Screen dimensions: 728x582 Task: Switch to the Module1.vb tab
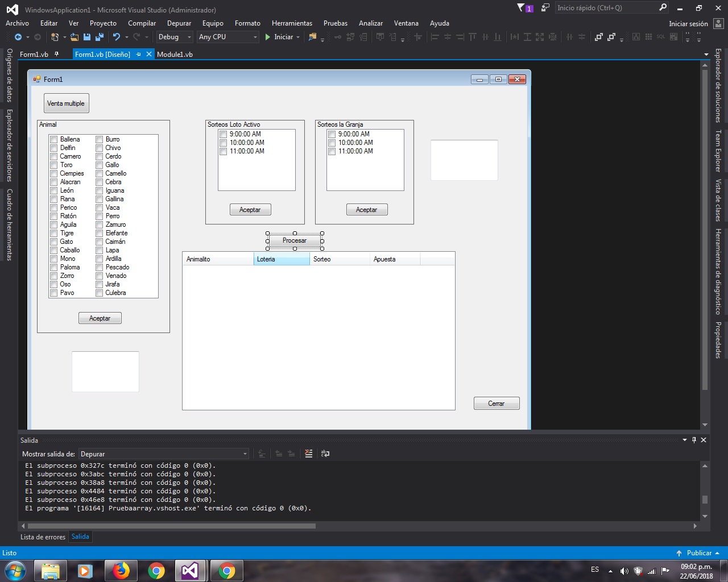pyautogui.click(x=175, y=54)
